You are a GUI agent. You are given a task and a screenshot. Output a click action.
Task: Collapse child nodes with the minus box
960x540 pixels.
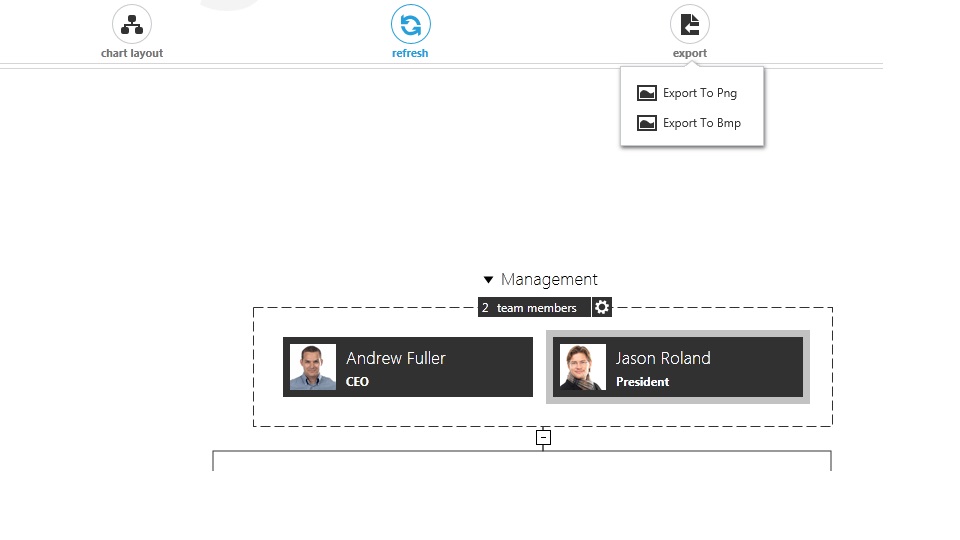(543, 437)
